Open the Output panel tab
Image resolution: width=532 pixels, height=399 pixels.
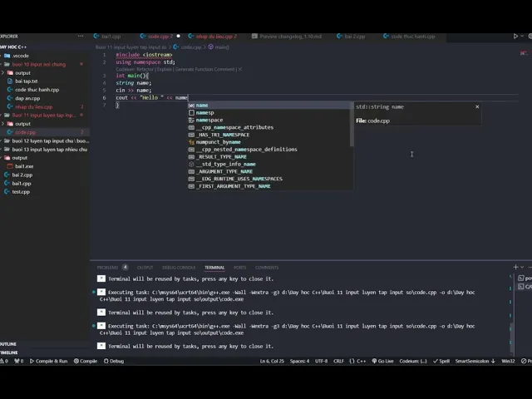(x=145, y=268)
